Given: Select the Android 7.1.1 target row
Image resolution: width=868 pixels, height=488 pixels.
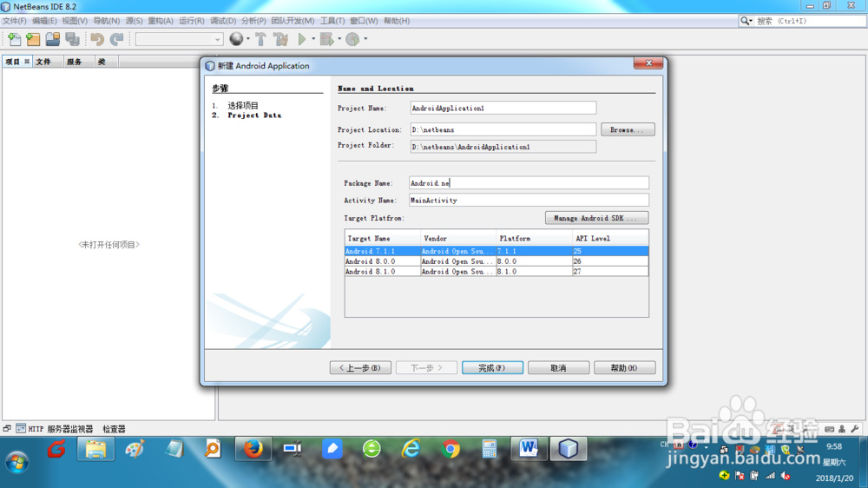Looking at the screenshot, I should (496, 251).
